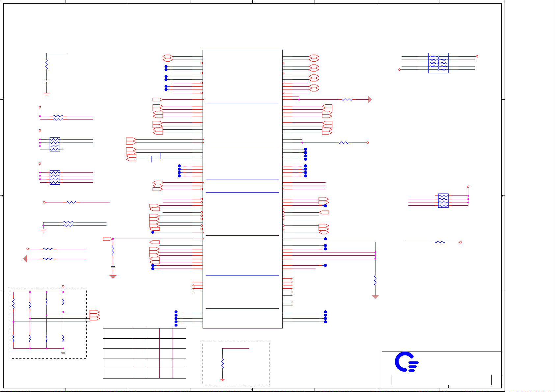Viewport: 555px width, 392px height.
Task: Click the empty grid table below the IC
Action: (144, 353)
